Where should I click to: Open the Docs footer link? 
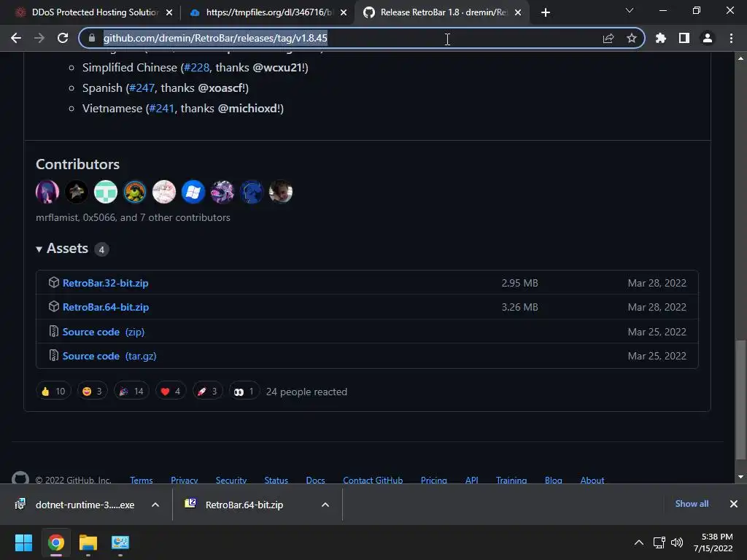point(315,480)
